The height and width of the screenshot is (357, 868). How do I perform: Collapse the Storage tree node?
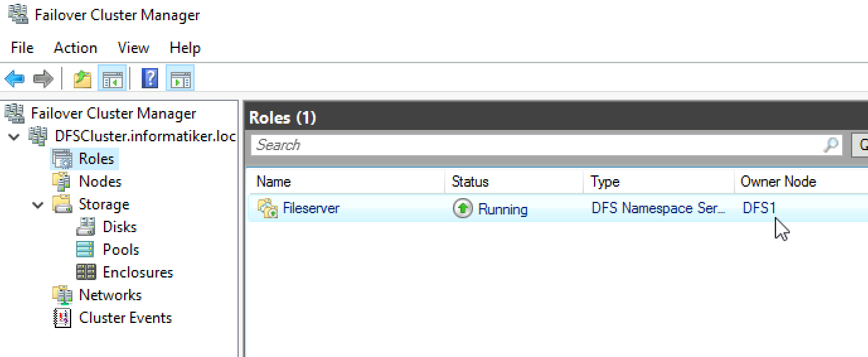(37, 204)
